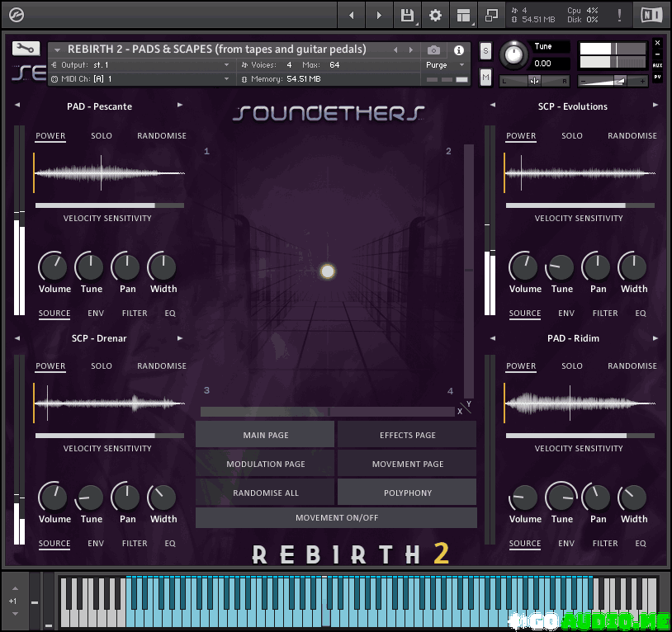Select next sound for PAD - Ridim
The height and width of the screenshot is (632, 672).
(x=655, y=338)
